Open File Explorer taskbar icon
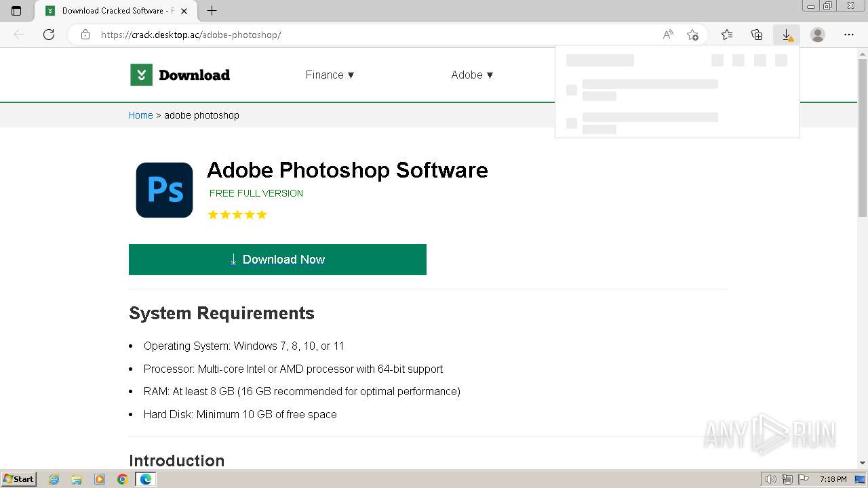The image size is (868, 488). pos(77,479)
